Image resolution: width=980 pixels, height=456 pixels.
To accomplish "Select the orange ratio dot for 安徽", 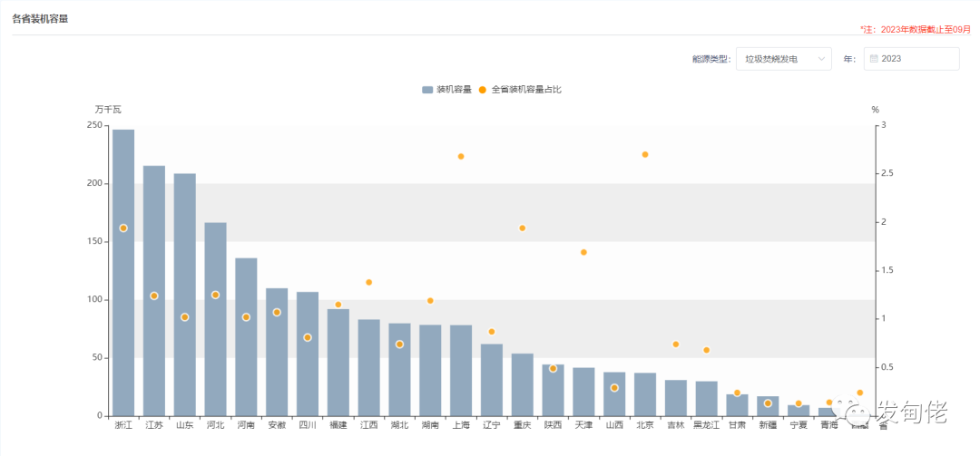I will 277,313.
